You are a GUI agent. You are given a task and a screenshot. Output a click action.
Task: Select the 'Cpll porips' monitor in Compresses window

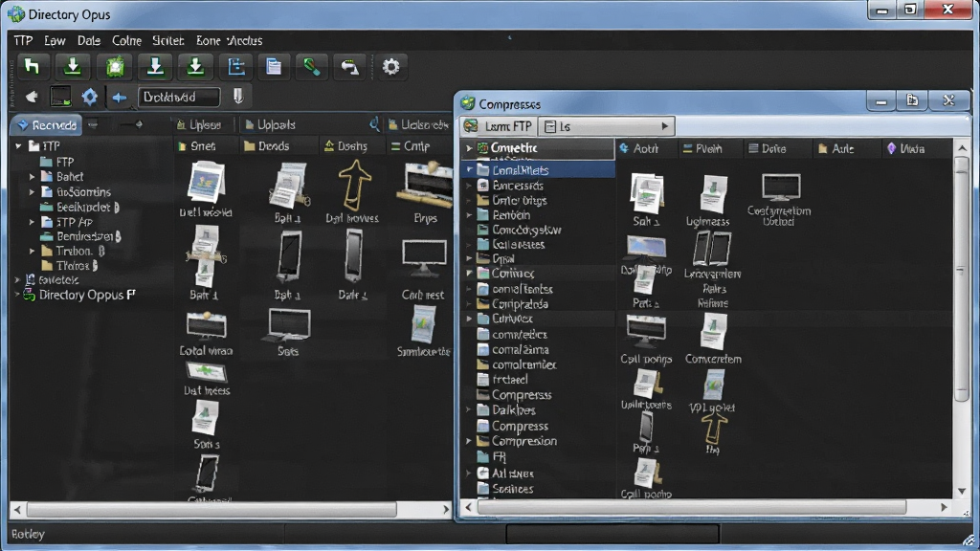tap(646, 331)
